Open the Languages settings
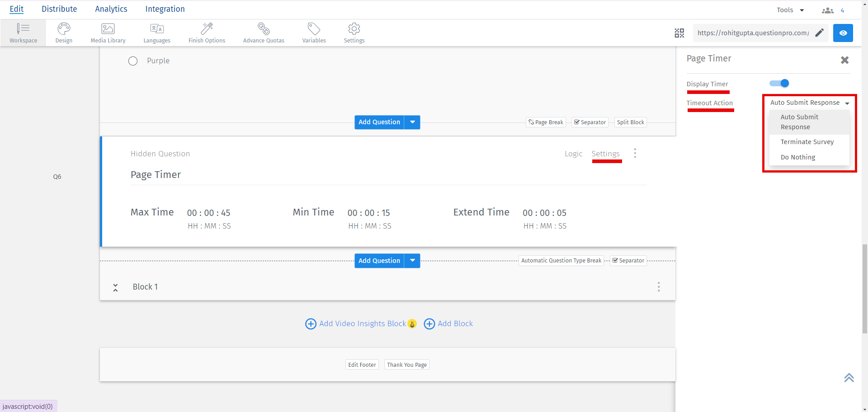 [156, 33]
